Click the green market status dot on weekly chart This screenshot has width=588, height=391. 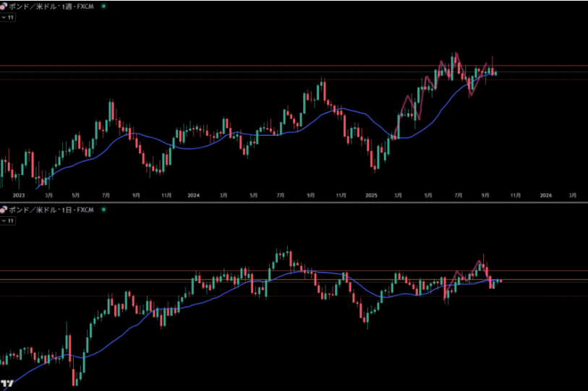point(104,6)
